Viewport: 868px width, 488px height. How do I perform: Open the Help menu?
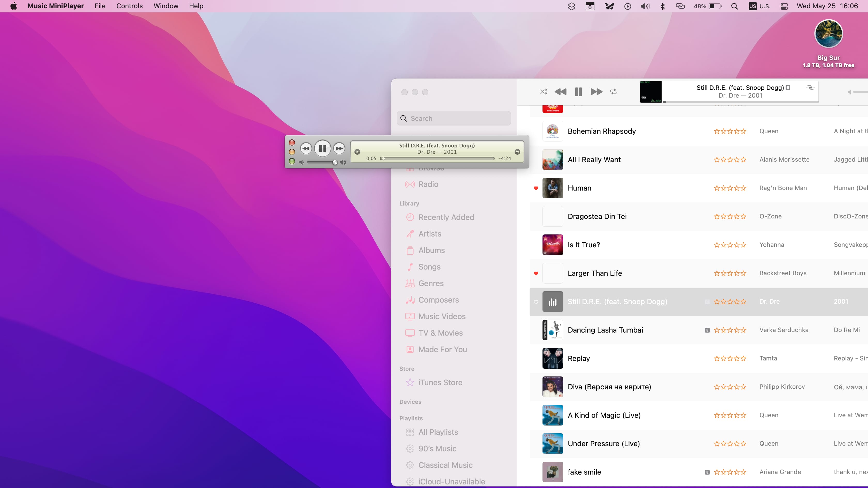point(196,6)
